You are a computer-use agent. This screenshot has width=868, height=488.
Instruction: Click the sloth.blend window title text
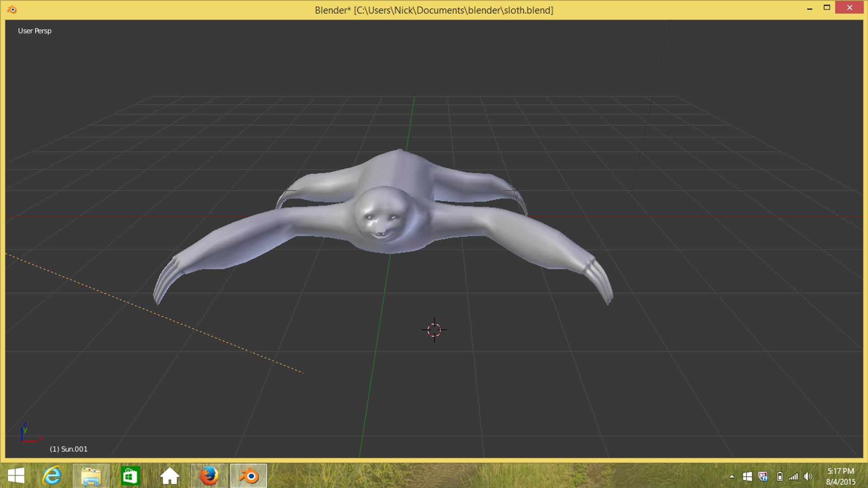(x=434, y=10)
